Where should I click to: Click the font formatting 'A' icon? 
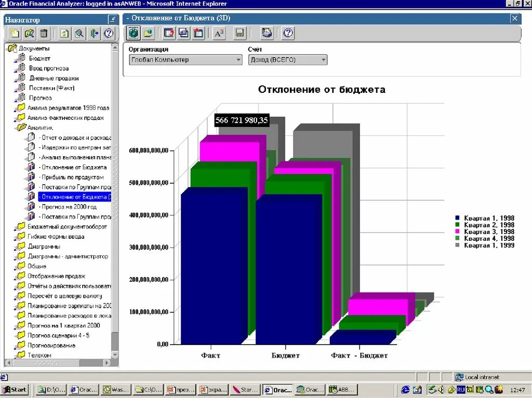pyautogui.click(x=219, y=33)
